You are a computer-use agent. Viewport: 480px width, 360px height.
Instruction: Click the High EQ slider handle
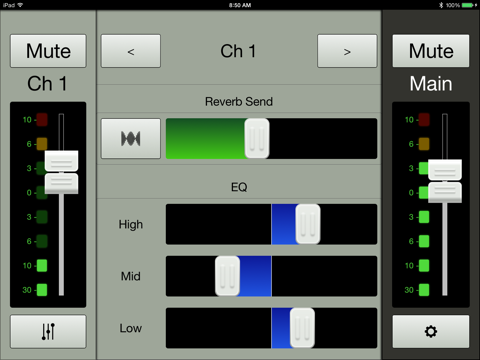click(x=308, y=224)
